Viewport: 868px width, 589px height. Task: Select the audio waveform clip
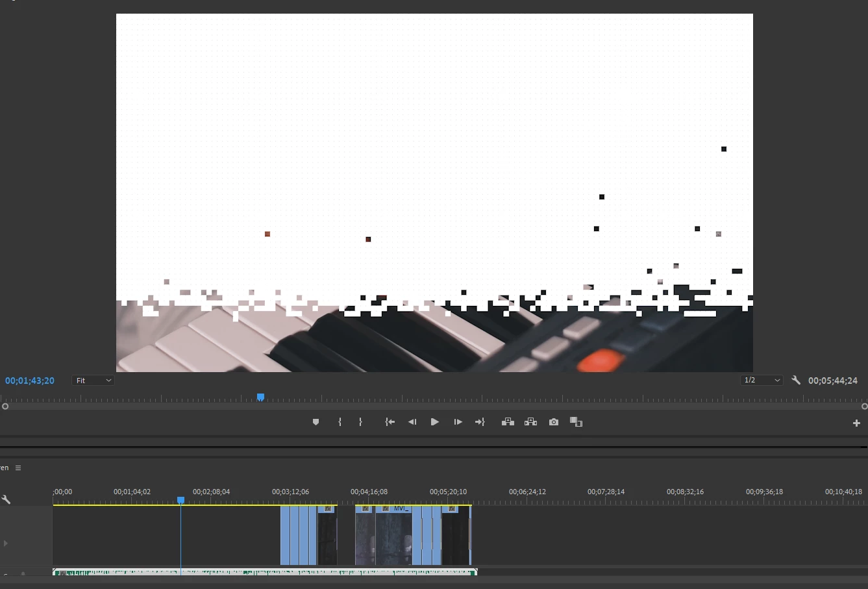click(x=265, y=572)
